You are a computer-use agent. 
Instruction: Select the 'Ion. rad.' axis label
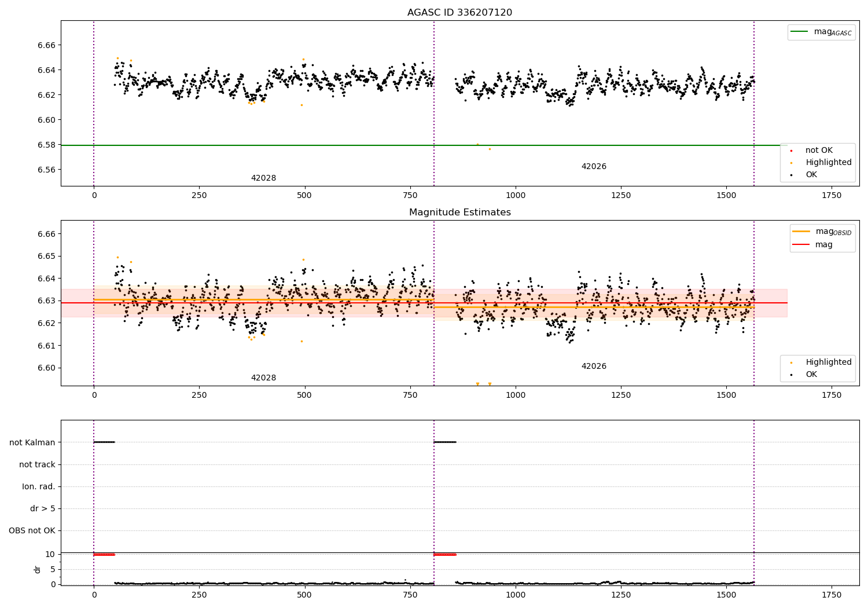pos(39,487)
